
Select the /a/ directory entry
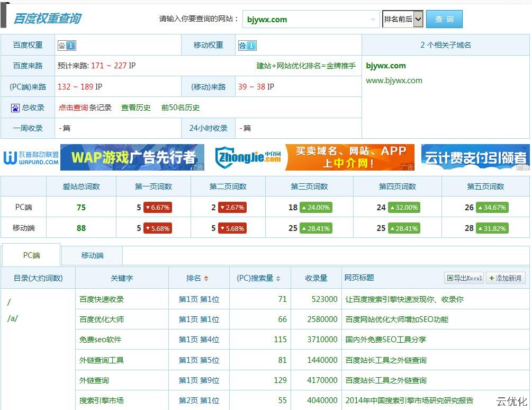12,318
